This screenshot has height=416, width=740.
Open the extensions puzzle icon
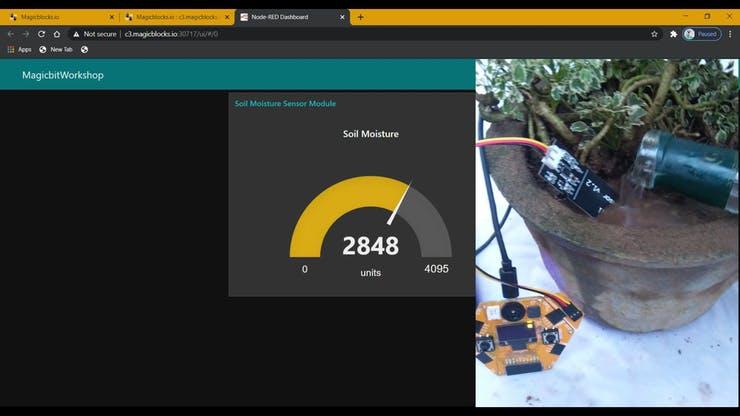(673, 33)
